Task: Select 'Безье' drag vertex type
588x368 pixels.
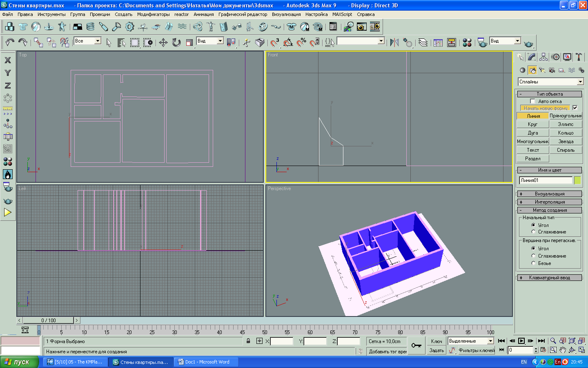Action: point(533,263)
